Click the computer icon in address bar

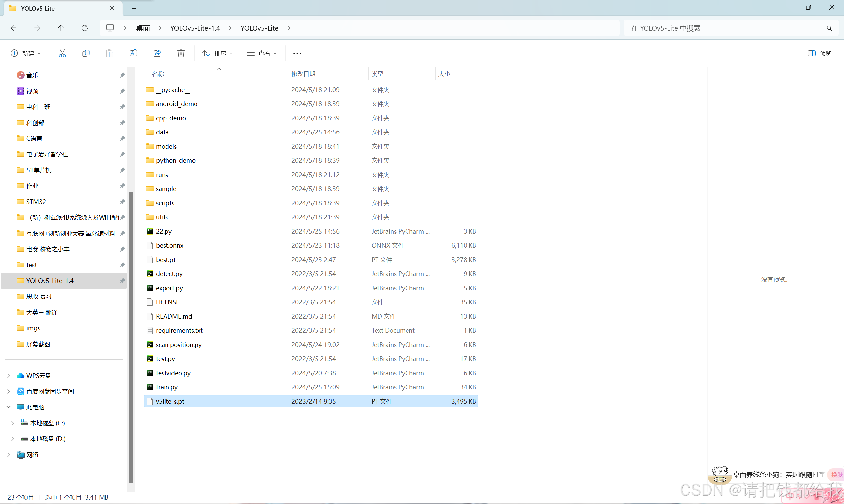(110, 28)
